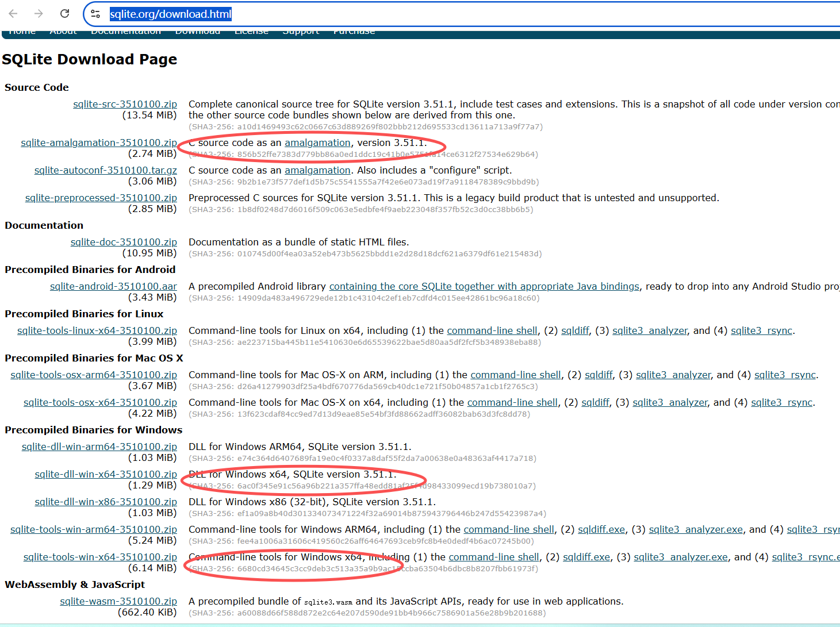840x627 pixels.
Task: Download sqlite-android-3510100.aar library
Action: [113, 286]
